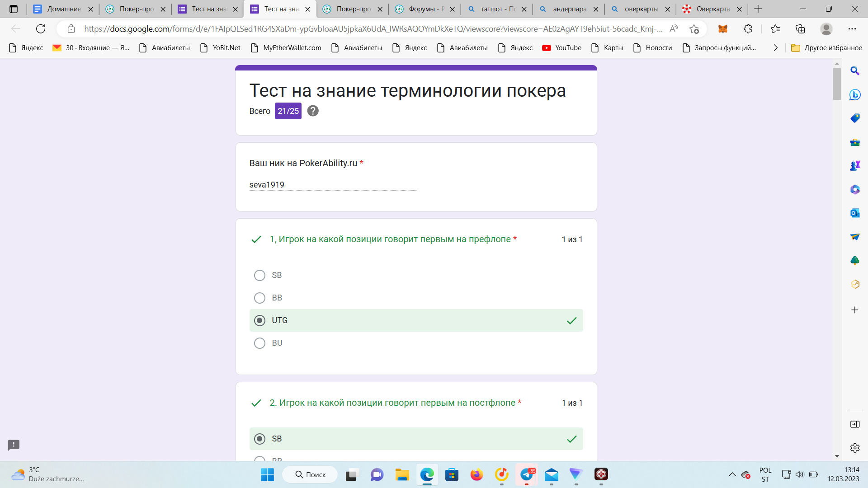Open Новости bookmark
This screenshot has height=488, width=868.
pyautogui.click(x=652, y=48)
